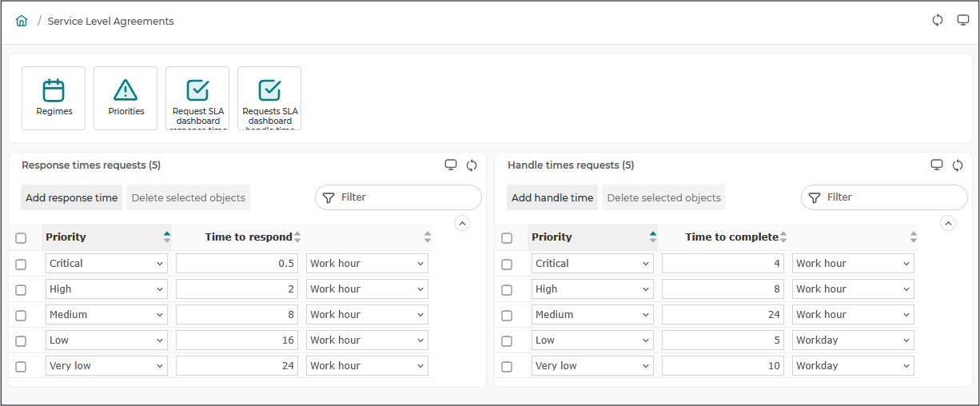Sort response table by unit column arrows
This screenshot has height=406, width=980.
tap(428, 237)
